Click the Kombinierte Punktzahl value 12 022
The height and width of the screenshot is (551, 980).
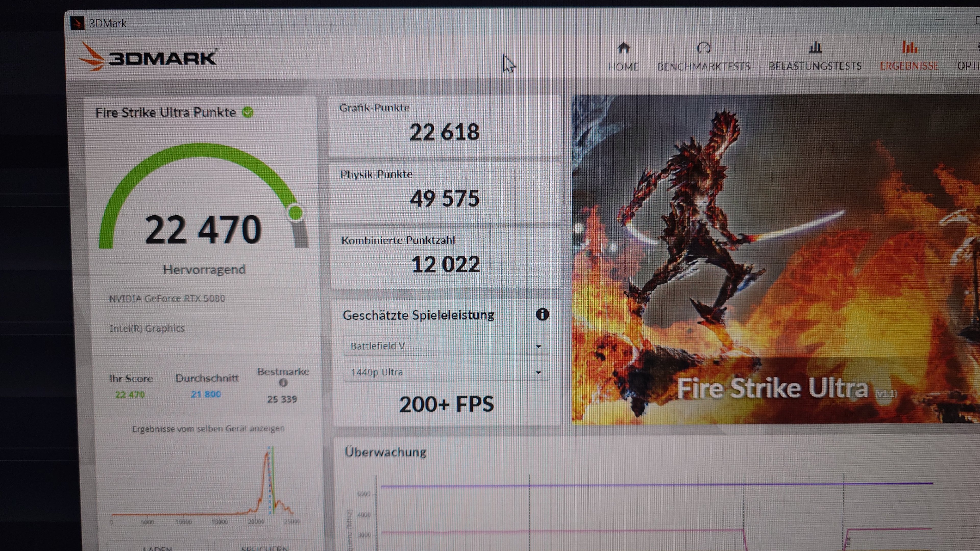446,264
